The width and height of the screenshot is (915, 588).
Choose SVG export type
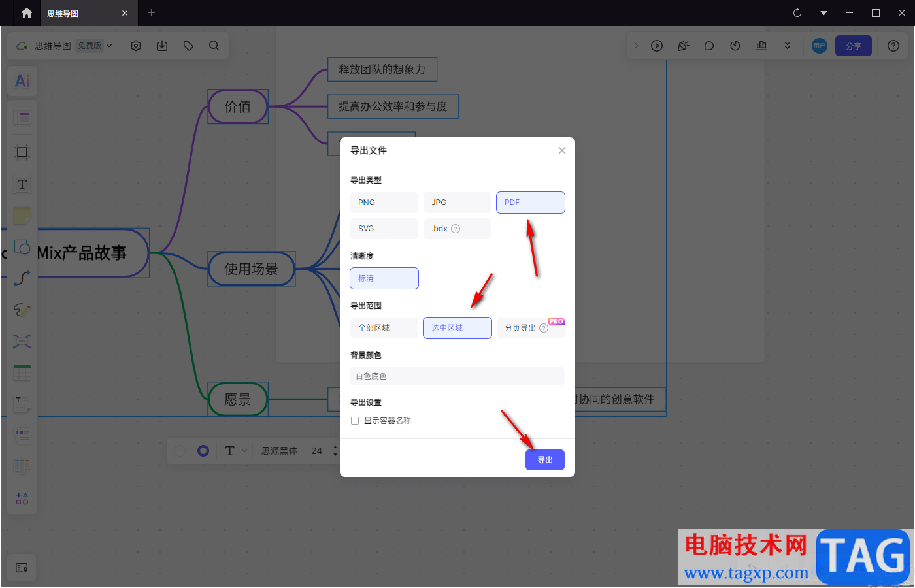tap(384, 229)
